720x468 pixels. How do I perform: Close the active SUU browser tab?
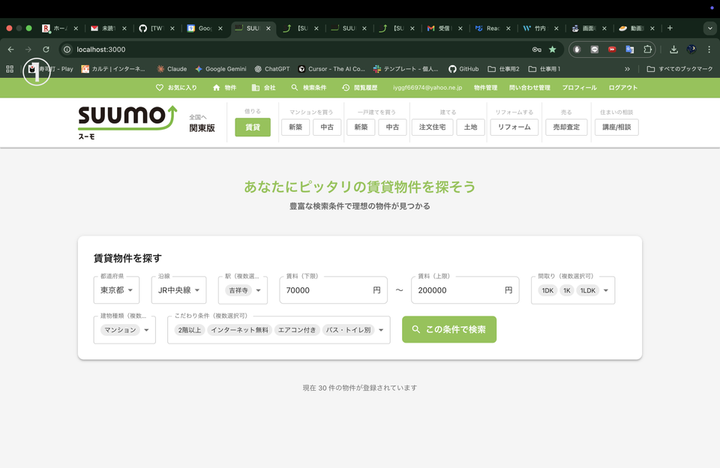269,28
